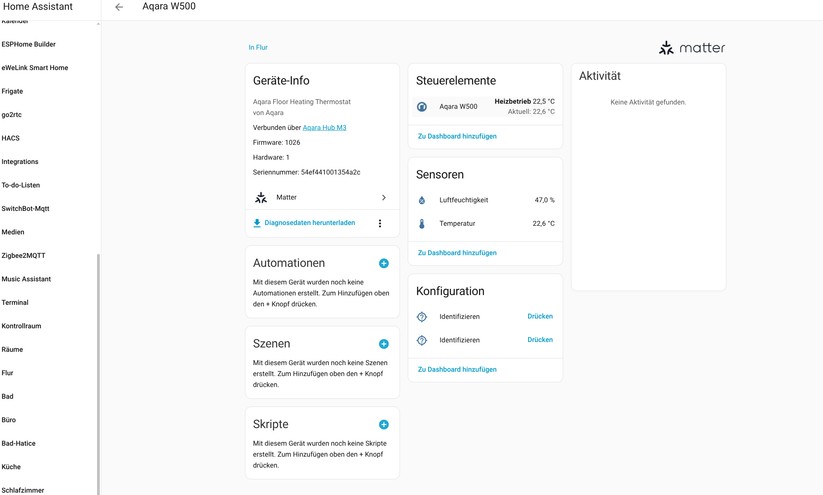The width and height of the screenshot is (823, 495).
Task: Add Konfiguration to dashboard
Action: pos(457,369)
